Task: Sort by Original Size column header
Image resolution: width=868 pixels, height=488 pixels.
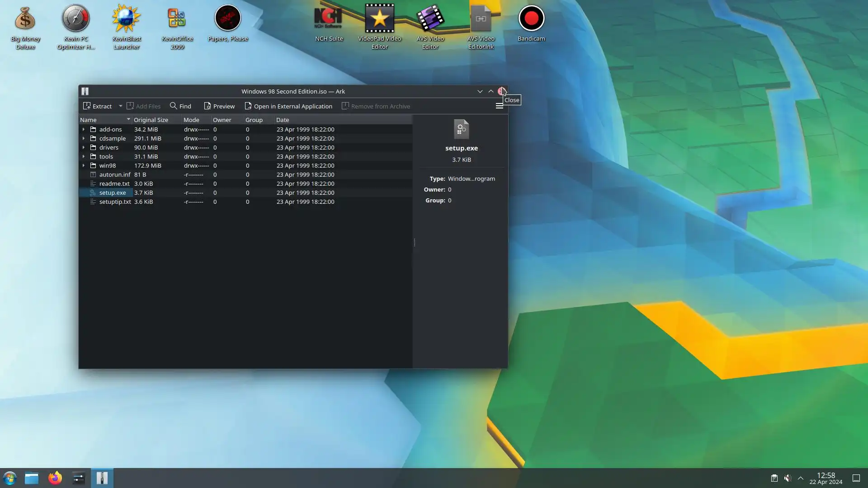Action: click(x=151, y=120)
